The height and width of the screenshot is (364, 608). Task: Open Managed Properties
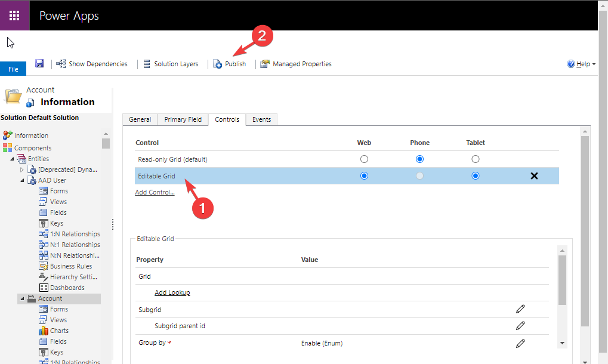[297, 64]
